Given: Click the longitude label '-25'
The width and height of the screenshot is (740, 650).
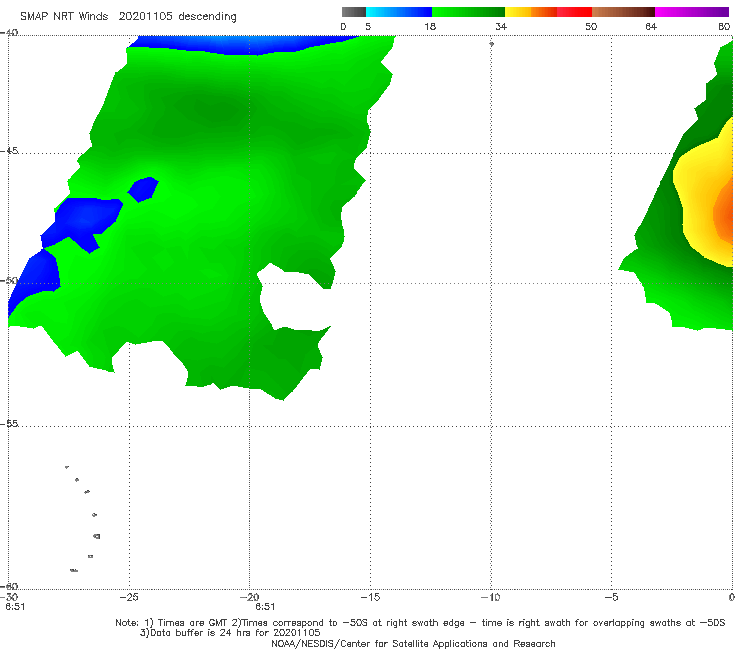Looking at the screenshot, I should [x=129, y=597].
